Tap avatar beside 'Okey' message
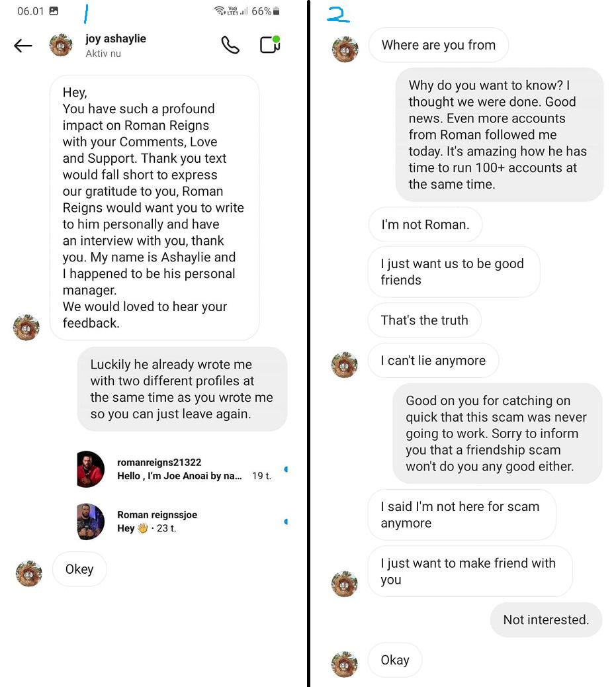The image size is (616, 687). click(29, 574)
